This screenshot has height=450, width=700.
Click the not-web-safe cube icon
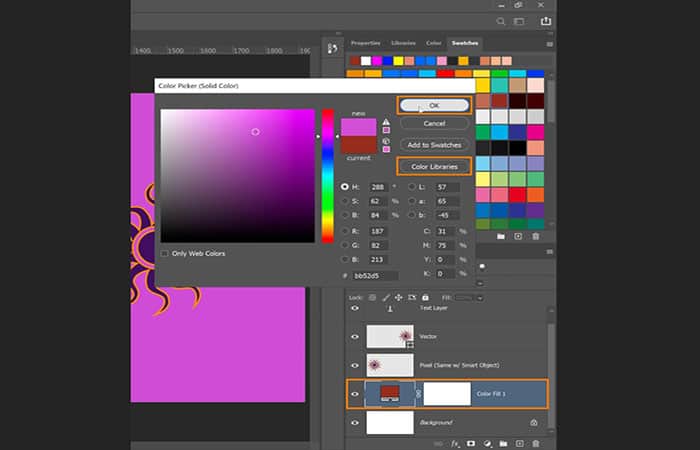386,141
